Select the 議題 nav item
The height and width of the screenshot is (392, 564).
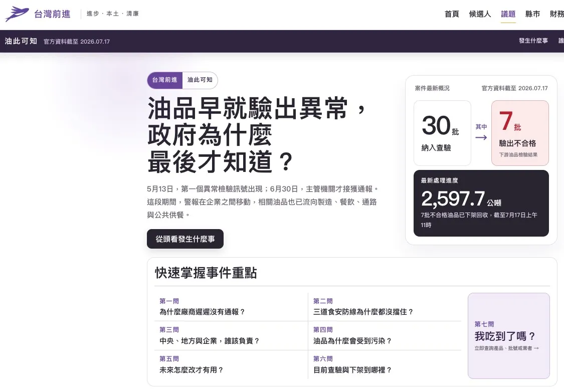click(x=508, y=14)
